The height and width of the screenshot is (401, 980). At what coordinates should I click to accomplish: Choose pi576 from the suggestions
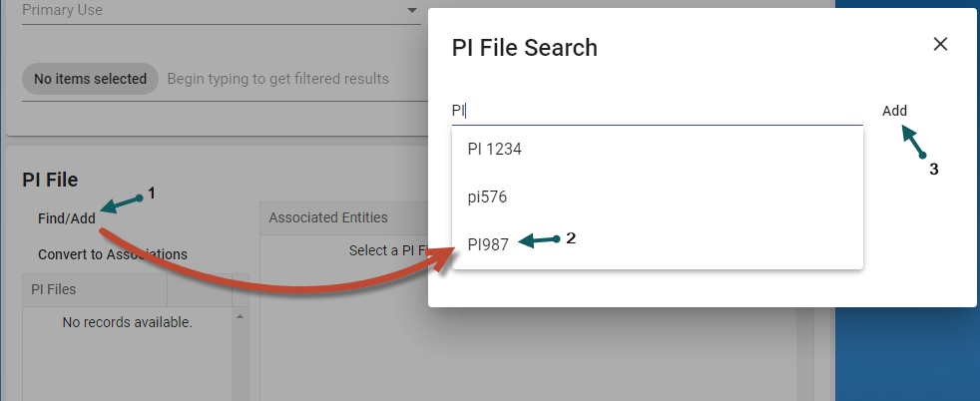pyautogui.click(x=487, y=197)
